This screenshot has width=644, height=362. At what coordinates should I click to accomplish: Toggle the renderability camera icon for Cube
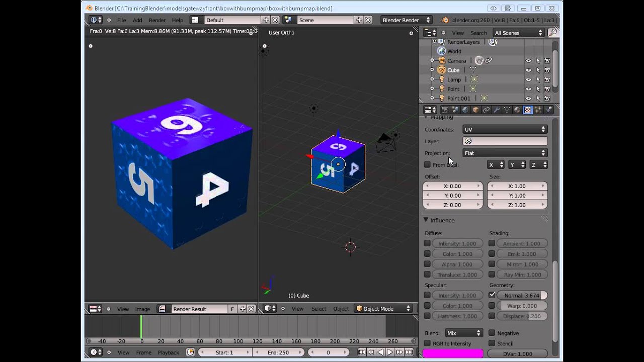click(x=547, y=70)
